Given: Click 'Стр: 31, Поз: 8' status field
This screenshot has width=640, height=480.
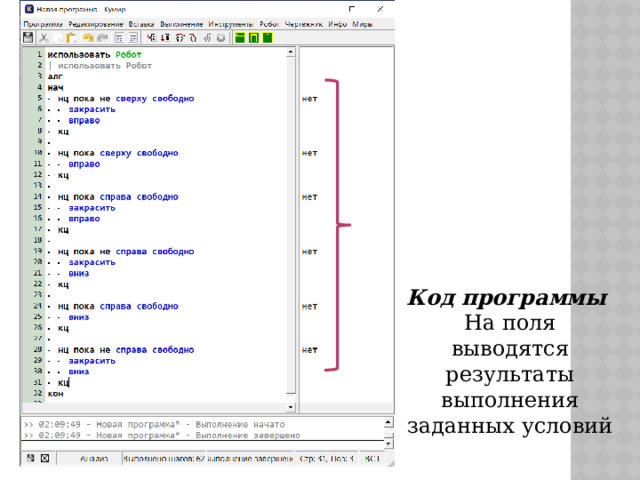Looking at the screenshot, I should (x=327, y=458).
